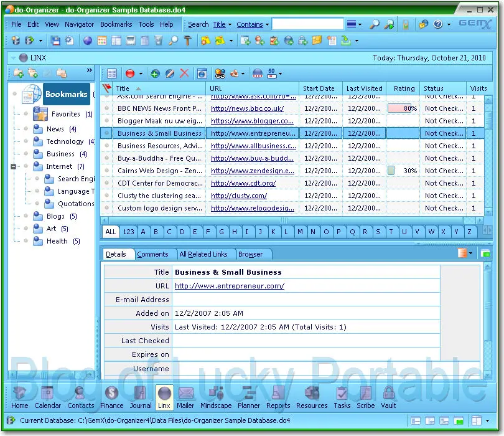This screenshot has width=504, height=436.
Task: Expand the tree toolbar overflow chevron
Action: tap(90, 70)
